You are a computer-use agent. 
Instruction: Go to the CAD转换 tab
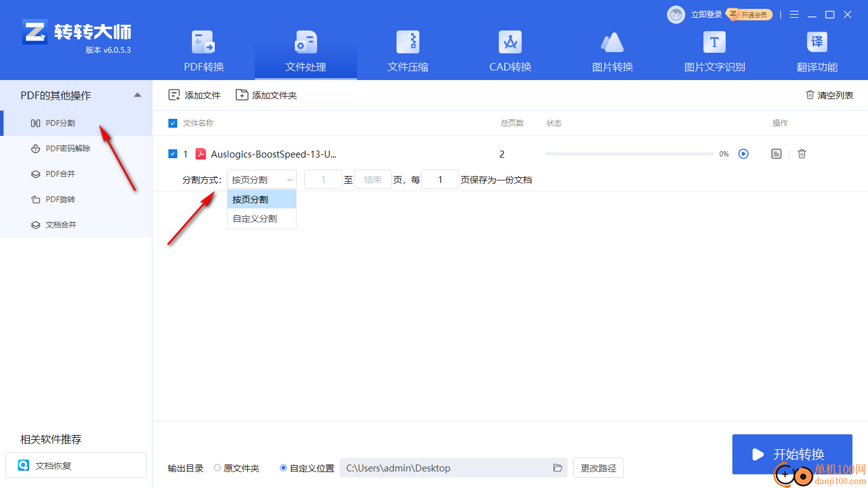[x=510, y=51]
